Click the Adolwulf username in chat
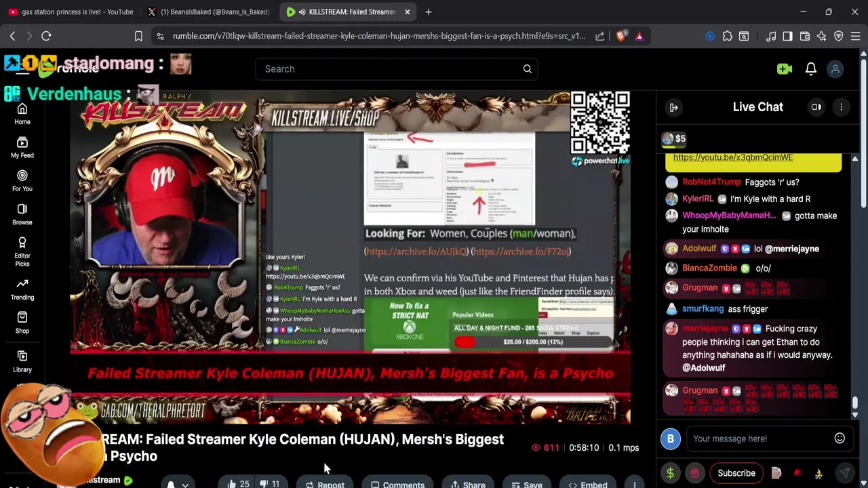 [x=699, y=249]
